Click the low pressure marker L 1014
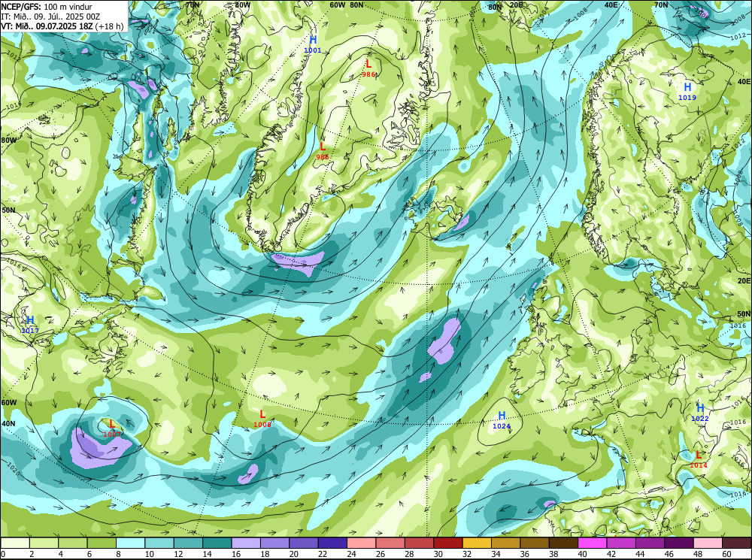 tap(699, 459)
